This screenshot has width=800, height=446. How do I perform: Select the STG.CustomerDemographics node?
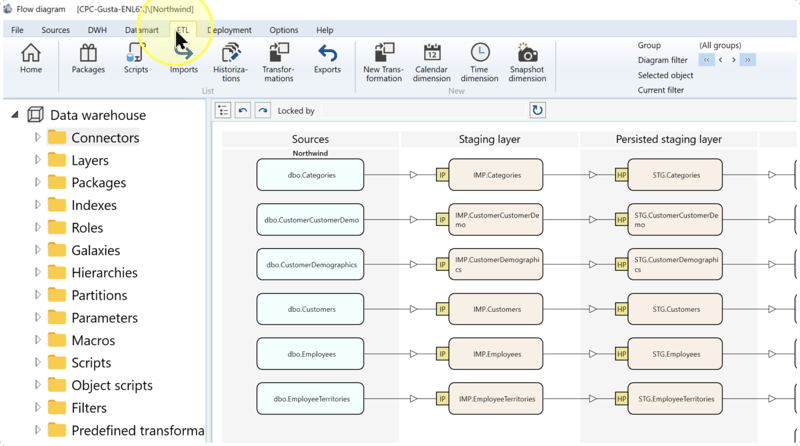coord(675,264)
